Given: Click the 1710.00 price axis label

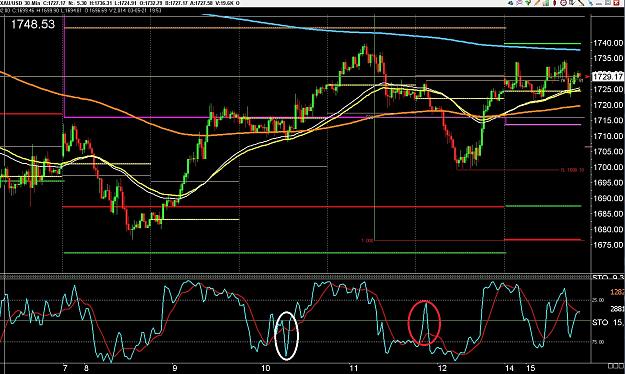Looking at the screenshot, I should 608,136.
